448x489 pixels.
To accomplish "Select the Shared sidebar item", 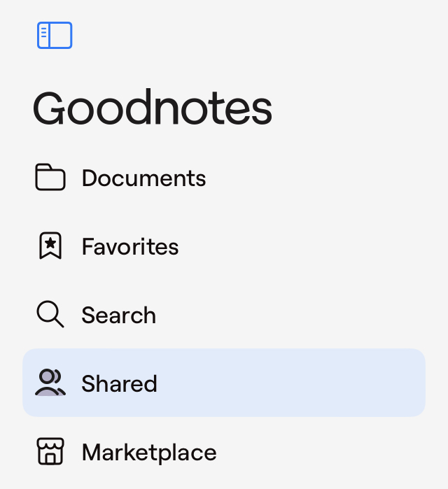I will 224,383.
